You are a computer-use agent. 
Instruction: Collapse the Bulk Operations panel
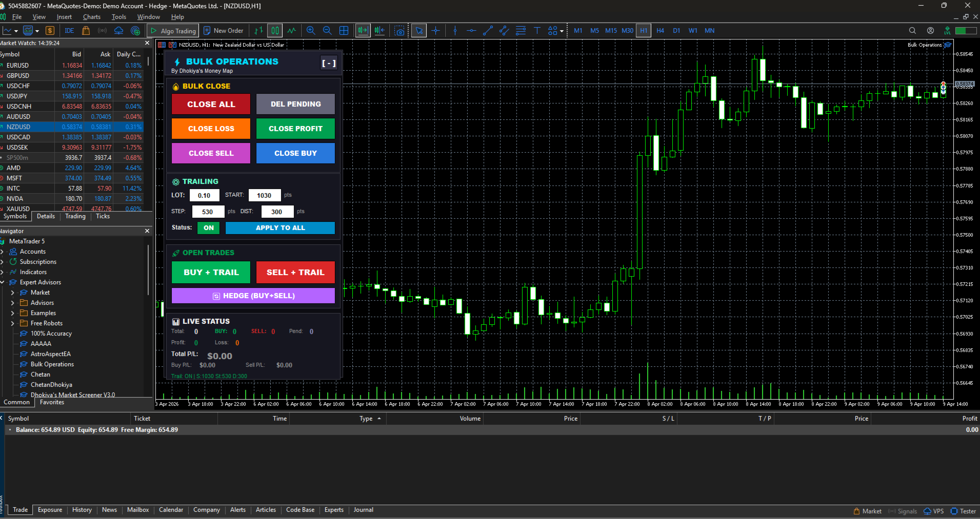coord(329,64)
